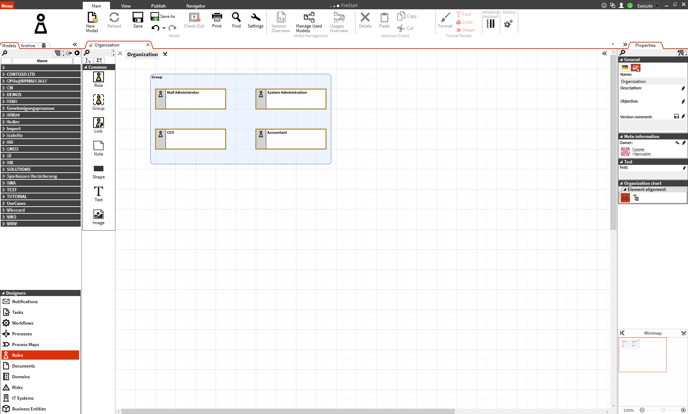The image size is (688, 414).
Task: Open the Tasks designer
Action: click(x=40, y=312)
